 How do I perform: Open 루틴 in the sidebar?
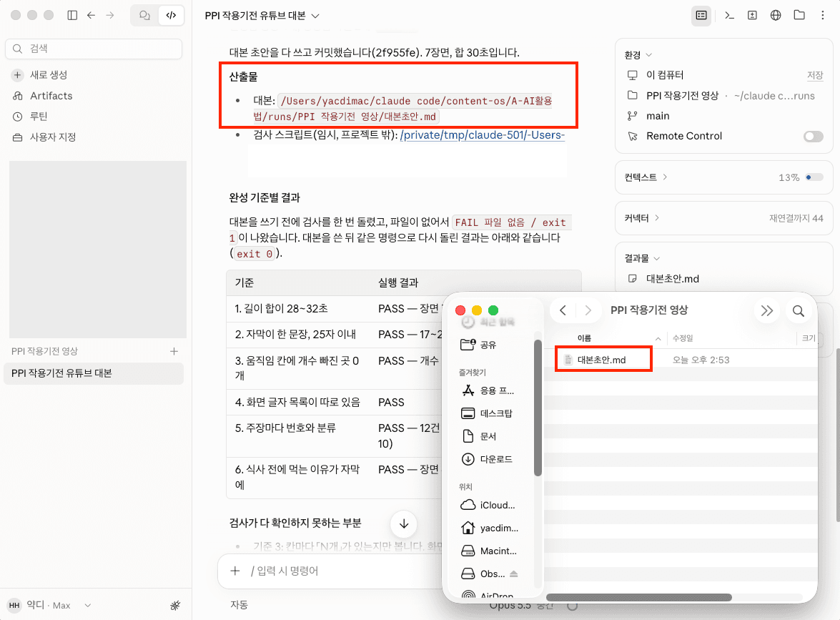[x=39, y=117]
